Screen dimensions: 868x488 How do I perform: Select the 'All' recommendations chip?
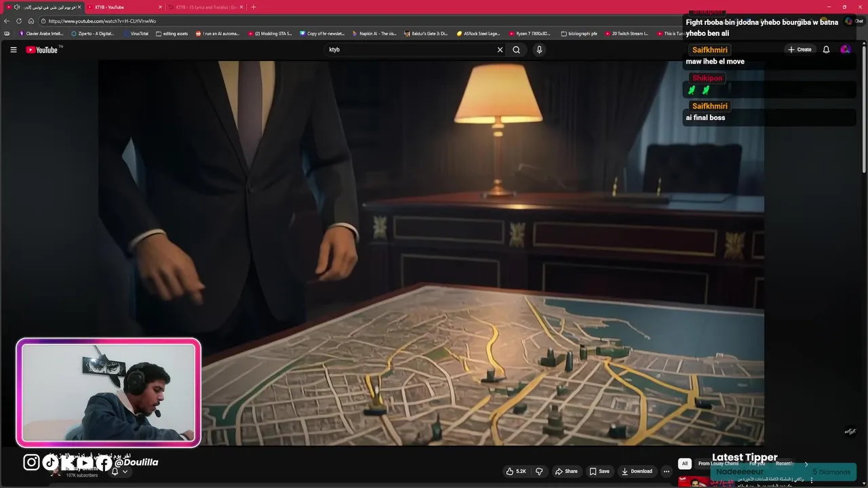685,464
